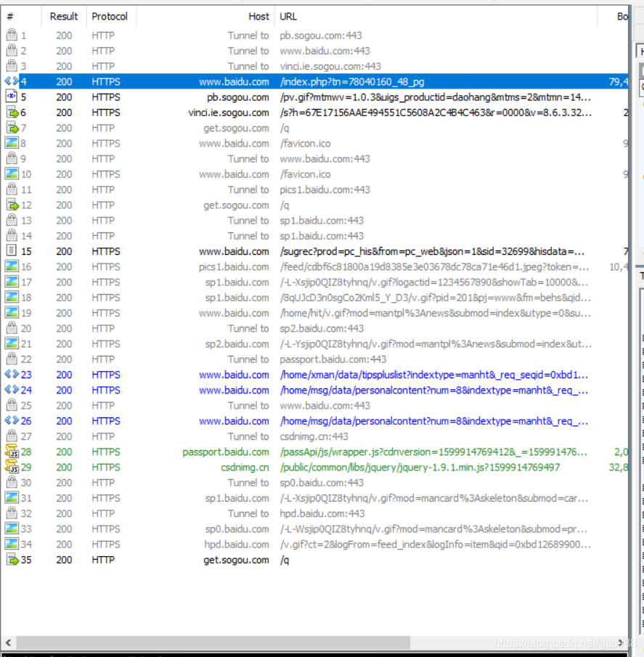Click the image icon of session 16
Viewport: 644px width, 657px height.
click(x=12, y=266)
